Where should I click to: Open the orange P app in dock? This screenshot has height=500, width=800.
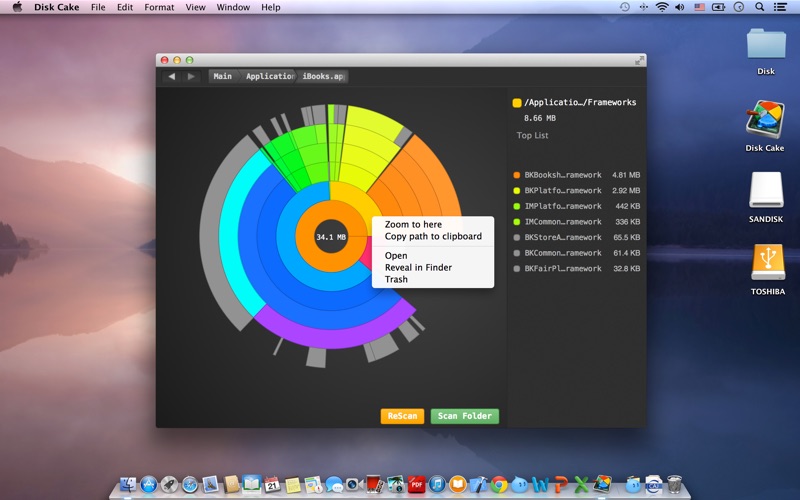pyautogui.click(x=561, y=484)
